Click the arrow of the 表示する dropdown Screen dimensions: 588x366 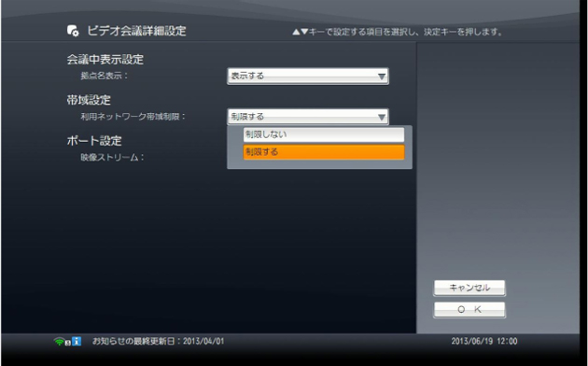pyautogui.click(x=382, y=77)
